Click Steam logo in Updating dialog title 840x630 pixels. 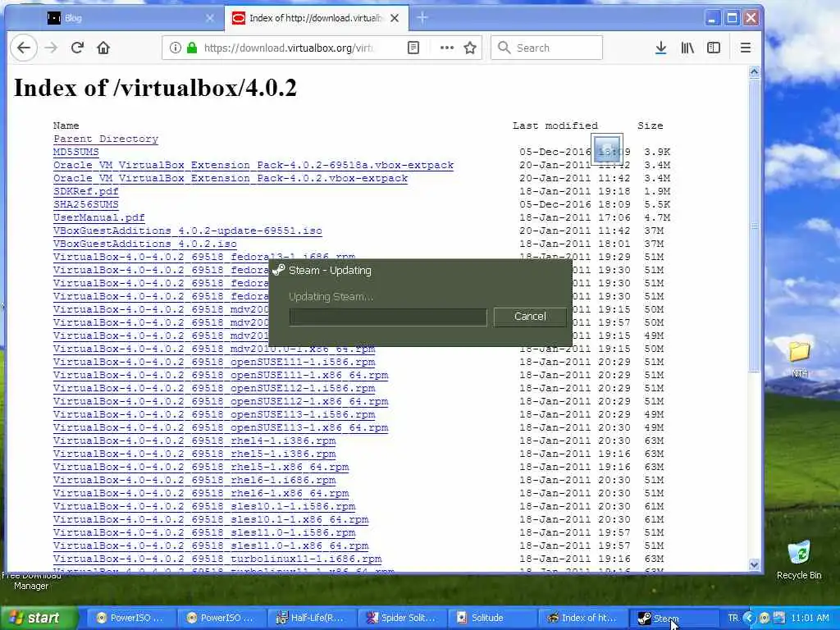pos(279,269)
